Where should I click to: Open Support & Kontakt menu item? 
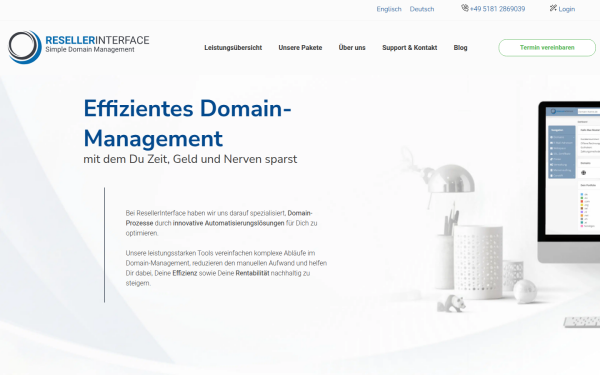pos(409,47)
